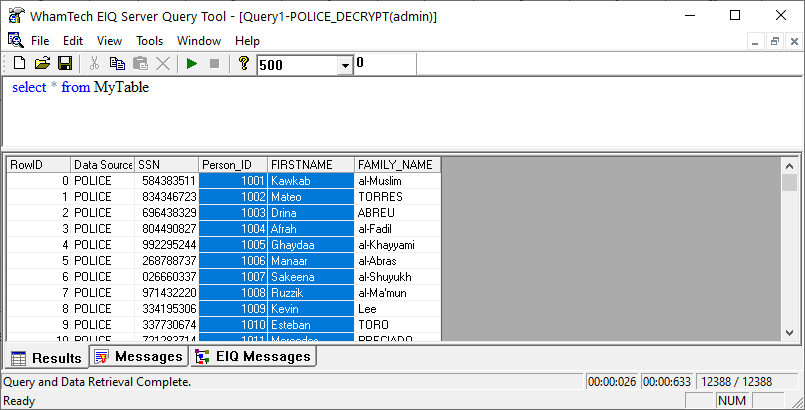
Task: Click RowID cell 4
Action: point(39,245)
